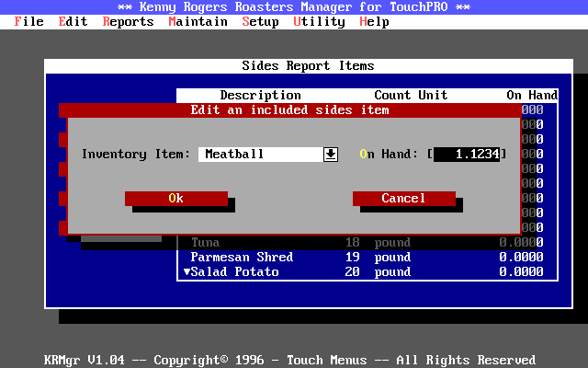The width and height of the screenshot is (588, 368).
Task: Click the Description column header
Action: tap(261, 96)
